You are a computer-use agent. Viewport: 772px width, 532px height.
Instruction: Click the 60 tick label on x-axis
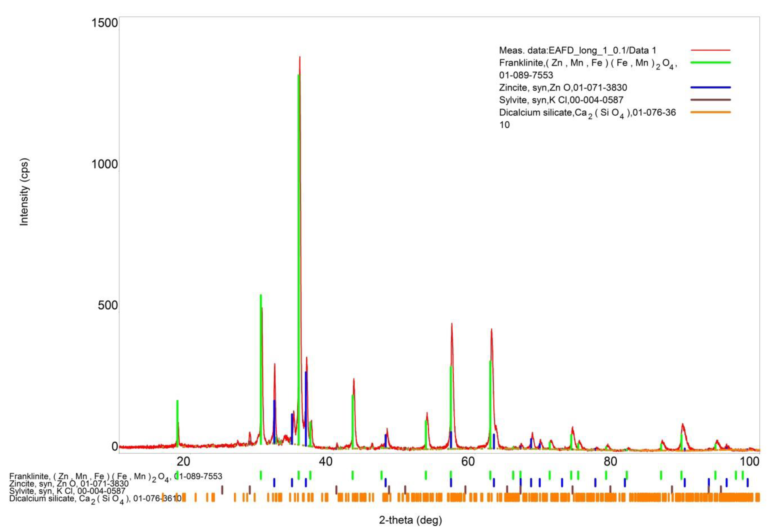pyautogui.click(x=468, y=461)
